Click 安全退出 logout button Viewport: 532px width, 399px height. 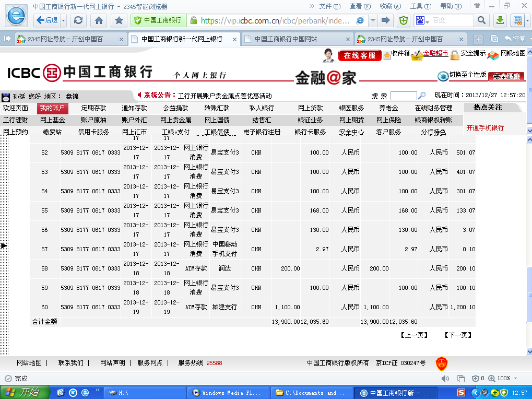pos(506,76)
